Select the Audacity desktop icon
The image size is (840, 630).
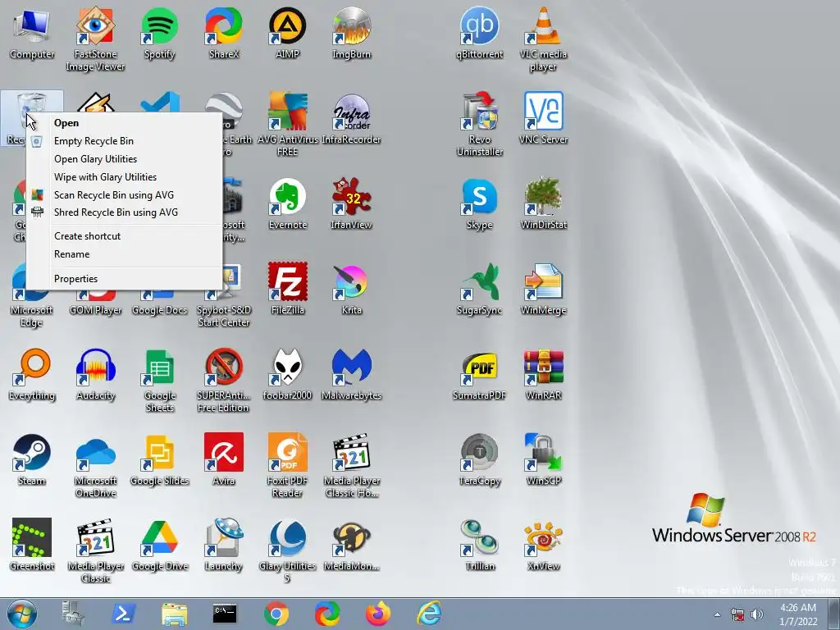coord(95,375)
